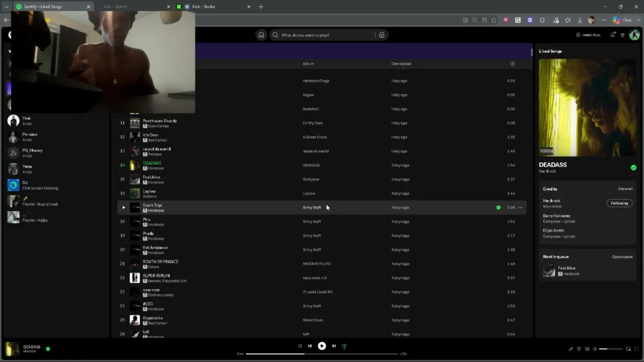The height and width of the screenshot is (362, 644).
Task: Open the Browse icon in search bar
Action: [381, 35]
